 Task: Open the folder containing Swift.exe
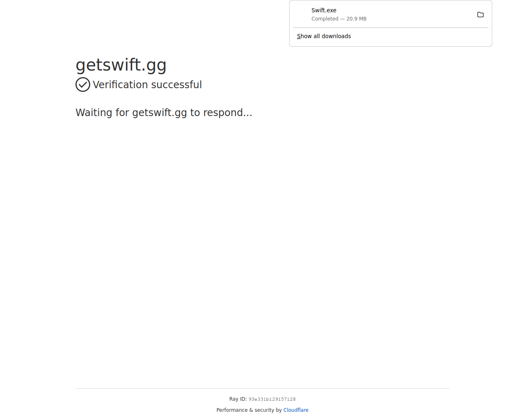coord(480,15)
